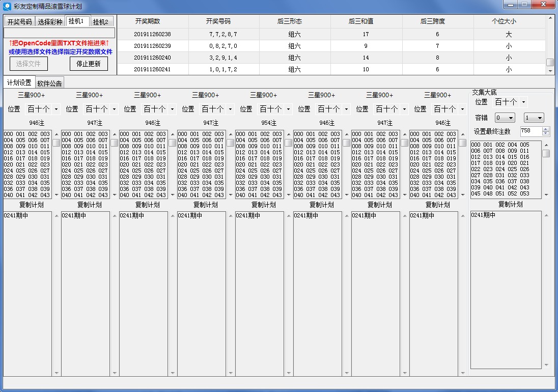Switch to the 软件公告 tab
The height and width of the screenshot is (392, 558).
point(49,83)
